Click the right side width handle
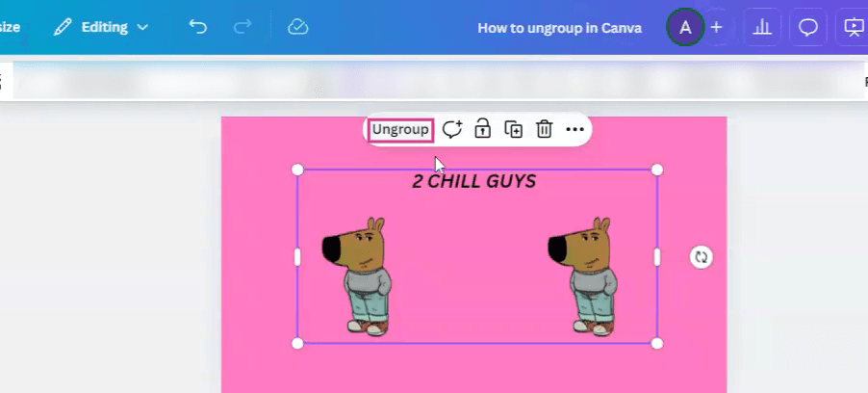The height and width of the screenshot is (393, 868). 657,257
